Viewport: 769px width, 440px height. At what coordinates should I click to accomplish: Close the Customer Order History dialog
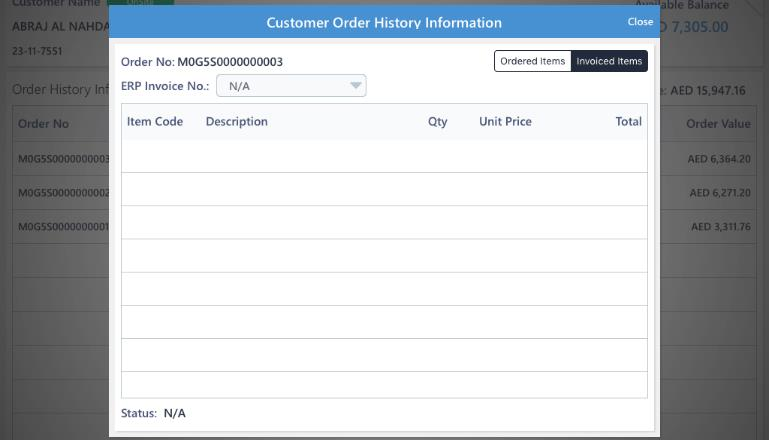640,22
